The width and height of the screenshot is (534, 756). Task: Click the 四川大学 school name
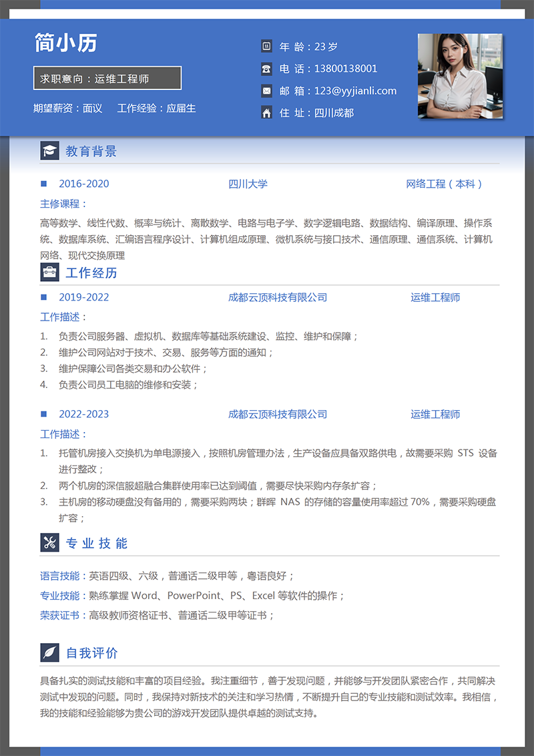[248, 184]
